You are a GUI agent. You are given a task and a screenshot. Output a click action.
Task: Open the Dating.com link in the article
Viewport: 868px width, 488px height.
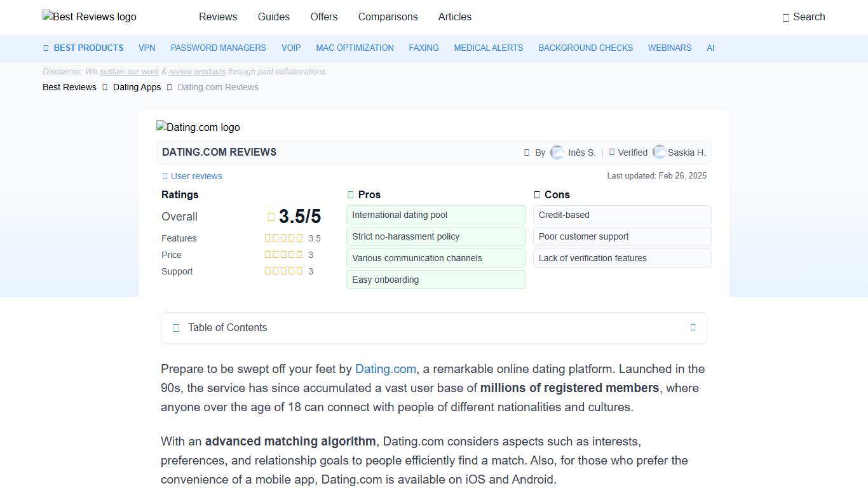pyautogui.click(x=385, y=369)
